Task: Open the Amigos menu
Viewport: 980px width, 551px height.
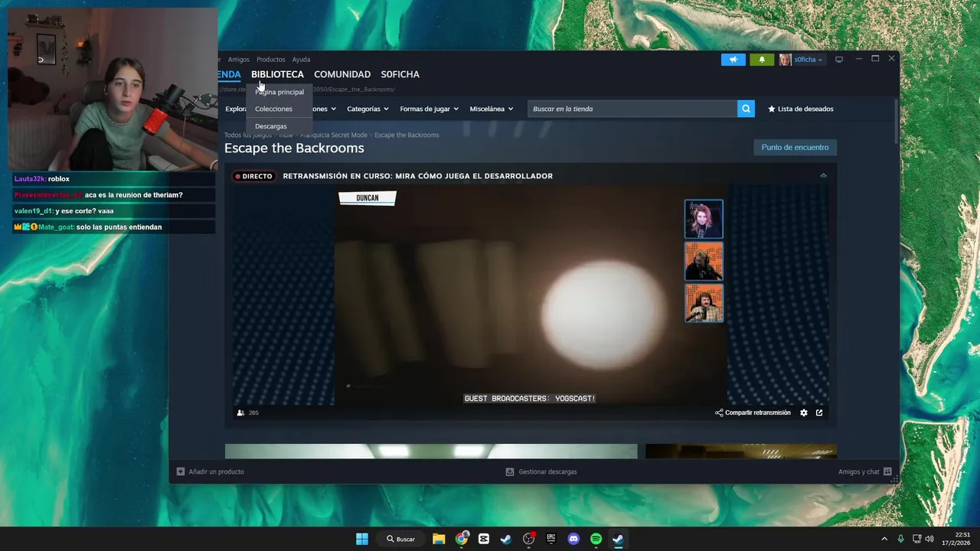Action: coord(238,60)
